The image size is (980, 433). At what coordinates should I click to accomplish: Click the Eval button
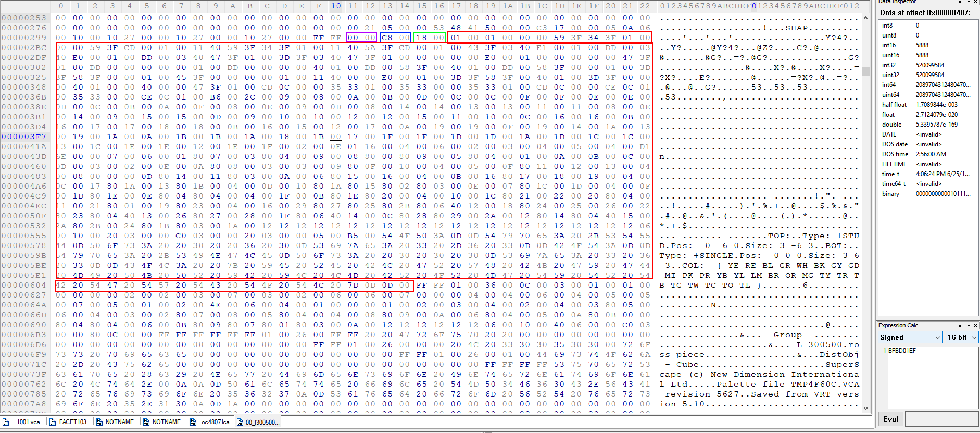(x=890, y=419)
